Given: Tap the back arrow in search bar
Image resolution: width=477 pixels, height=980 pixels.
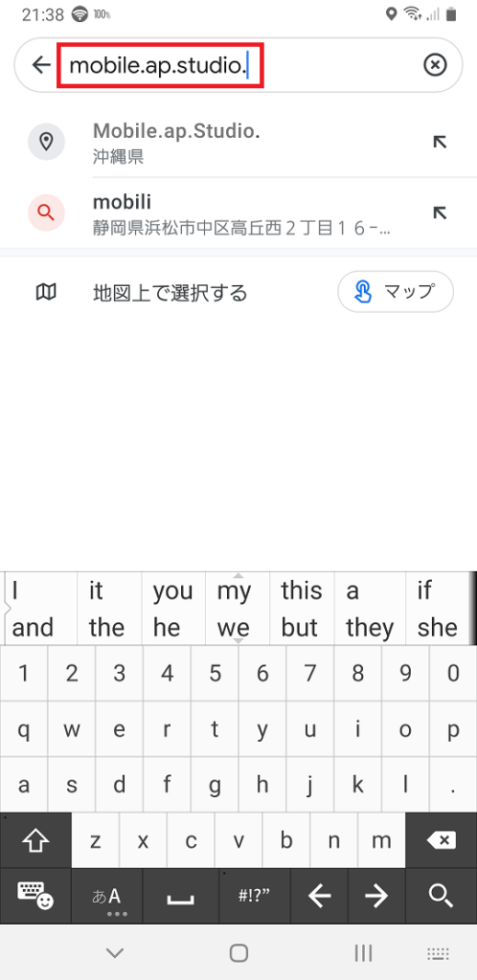Looking at the screenshot, I should point(40,65).
